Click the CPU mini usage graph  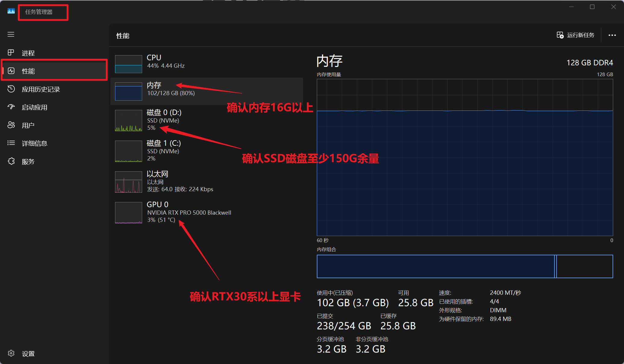pyautogui.click(x=129, y=64)
